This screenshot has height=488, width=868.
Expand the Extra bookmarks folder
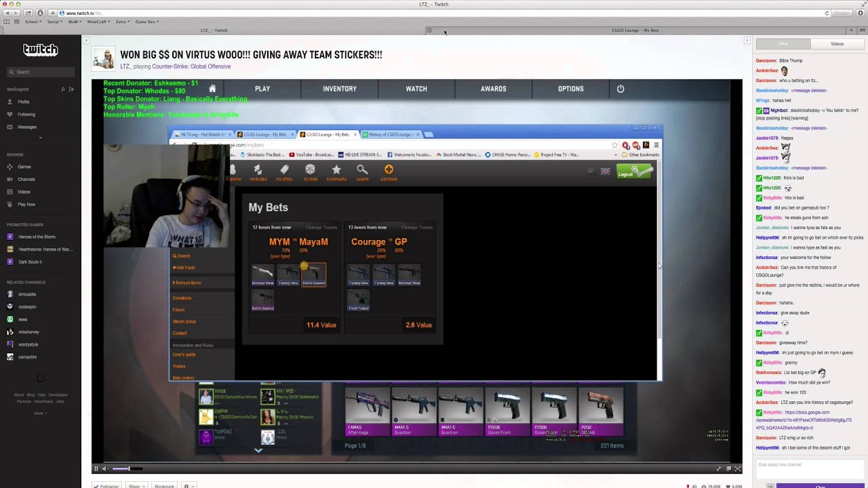[x=123, y=22]
